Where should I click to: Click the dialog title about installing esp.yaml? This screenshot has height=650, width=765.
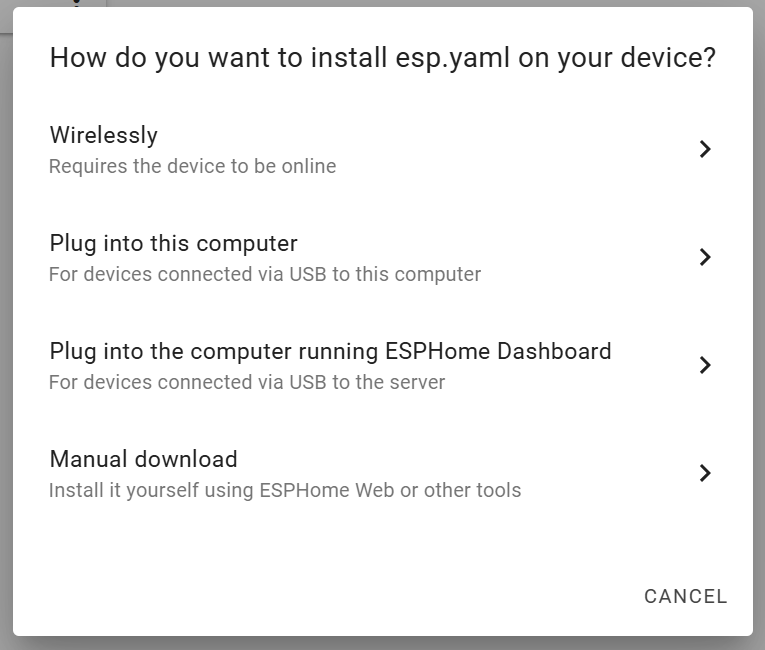pos(382,58)
